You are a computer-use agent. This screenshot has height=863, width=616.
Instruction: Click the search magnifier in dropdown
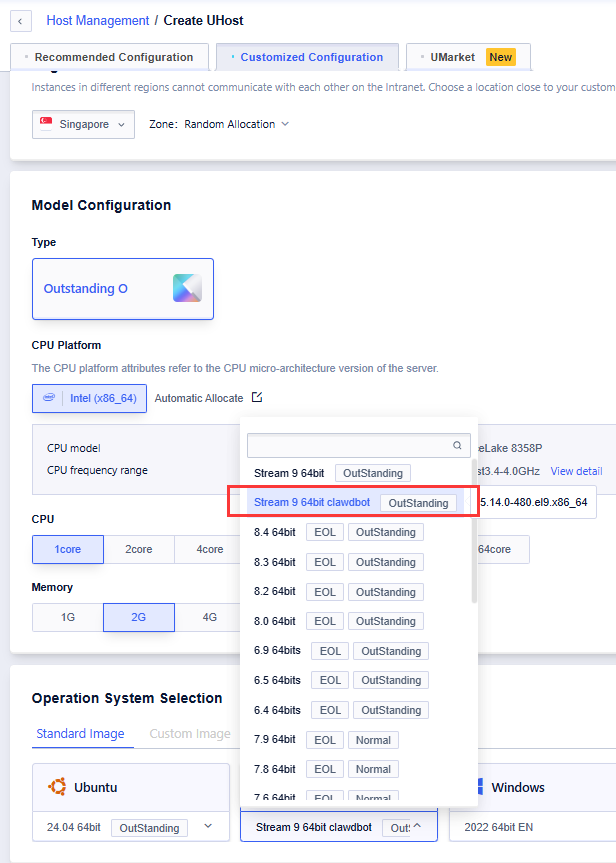click(458, 446)
